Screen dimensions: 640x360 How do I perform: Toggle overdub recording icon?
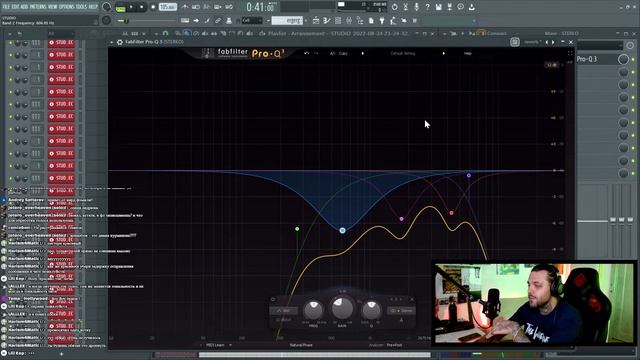pos(218,7)
